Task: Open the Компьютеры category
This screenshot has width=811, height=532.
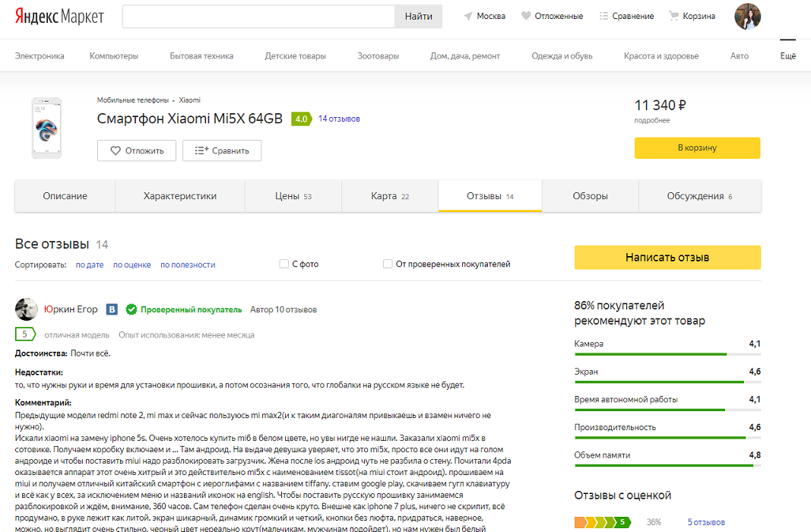Action: point(114,55)
